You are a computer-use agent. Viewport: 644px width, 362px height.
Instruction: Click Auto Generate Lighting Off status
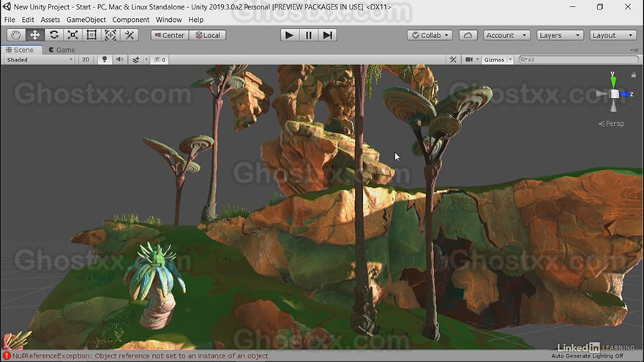click(587, 356)
